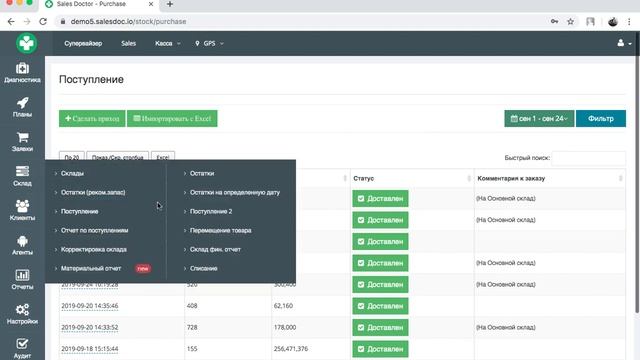Click the Excel export button
Viewport: 640px width, 360px height.
tap(163, 157)
